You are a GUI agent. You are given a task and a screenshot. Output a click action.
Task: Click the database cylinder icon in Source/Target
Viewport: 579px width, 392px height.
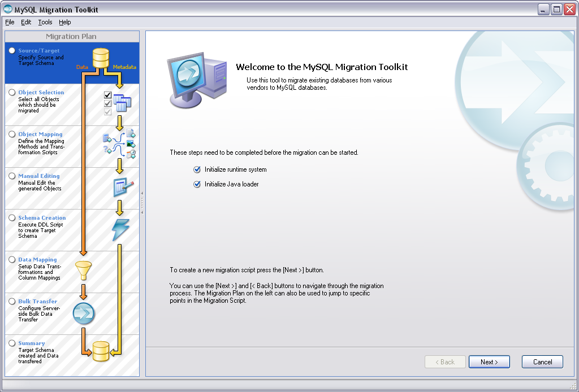click(101, 57)
